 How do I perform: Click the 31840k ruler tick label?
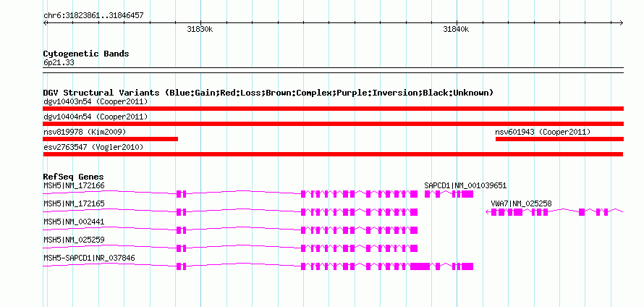pyautogui.click(x=456, y=29)
